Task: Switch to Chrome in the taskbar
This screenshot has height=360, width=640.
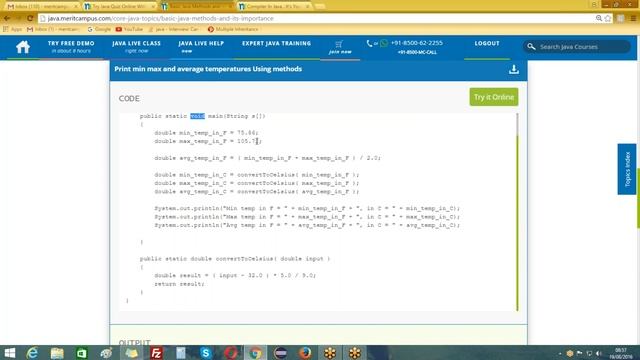Action: pyautogui.click(x=256, y=353)
